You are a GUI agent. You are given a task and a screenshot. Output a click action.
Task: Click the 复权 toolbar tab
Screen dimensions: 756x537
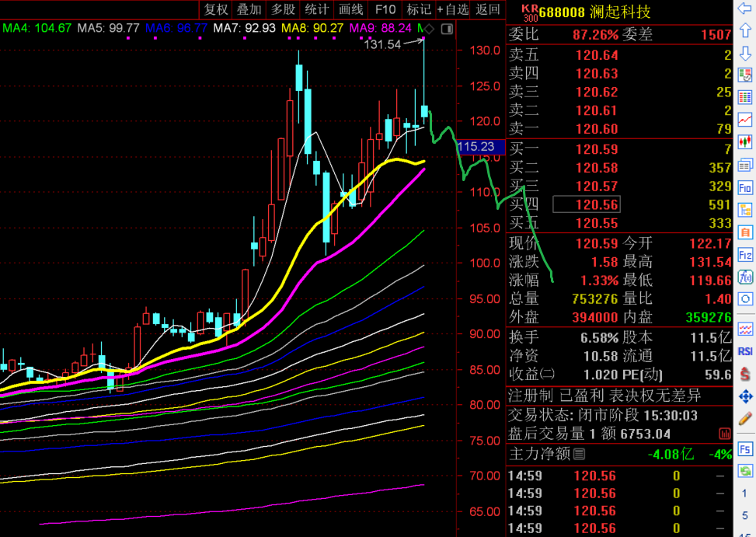click(x=215, y=9)
